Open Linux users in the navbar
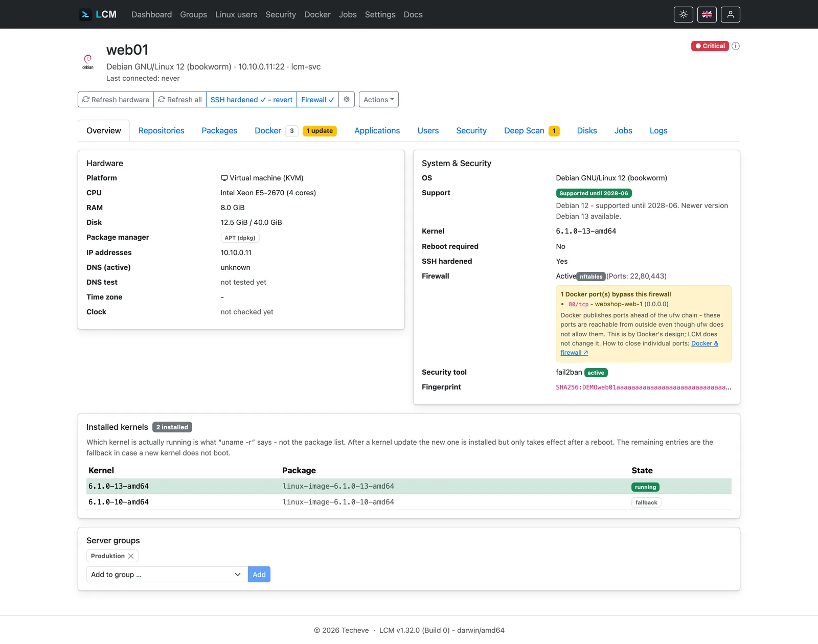Image resolution: width=818 pixels, height=644 pixels. click(236, 14)
